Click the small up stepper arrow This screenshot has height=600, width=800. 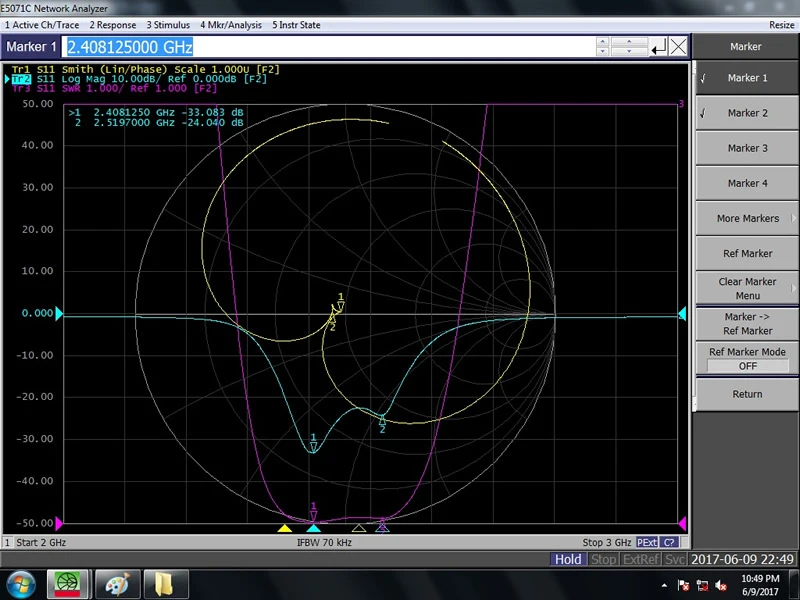point(603,42)
